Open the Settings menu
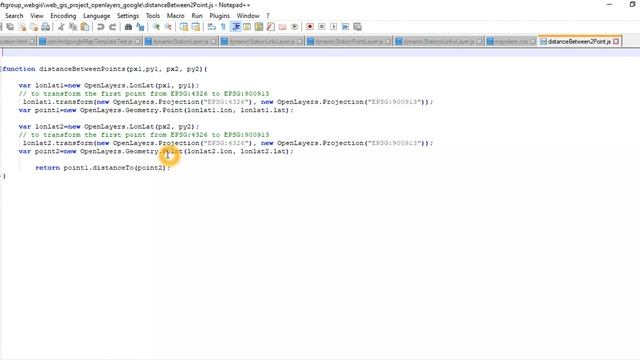The height and width of the screenshot is (360, 640). [128, 16]
